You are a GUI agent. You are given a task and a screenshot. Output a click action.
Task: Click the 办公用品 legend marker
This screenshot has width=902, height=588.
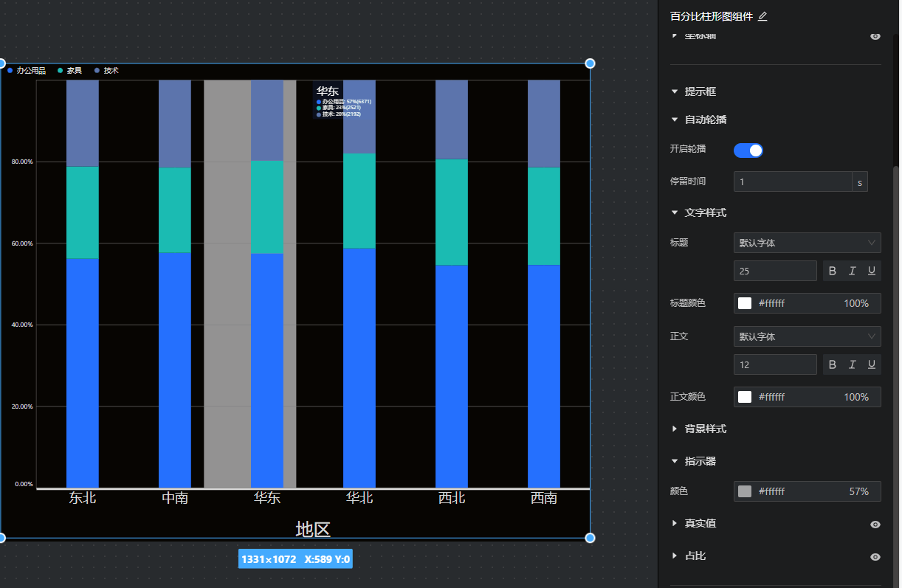pyautogui.click(x=10, y=71)
